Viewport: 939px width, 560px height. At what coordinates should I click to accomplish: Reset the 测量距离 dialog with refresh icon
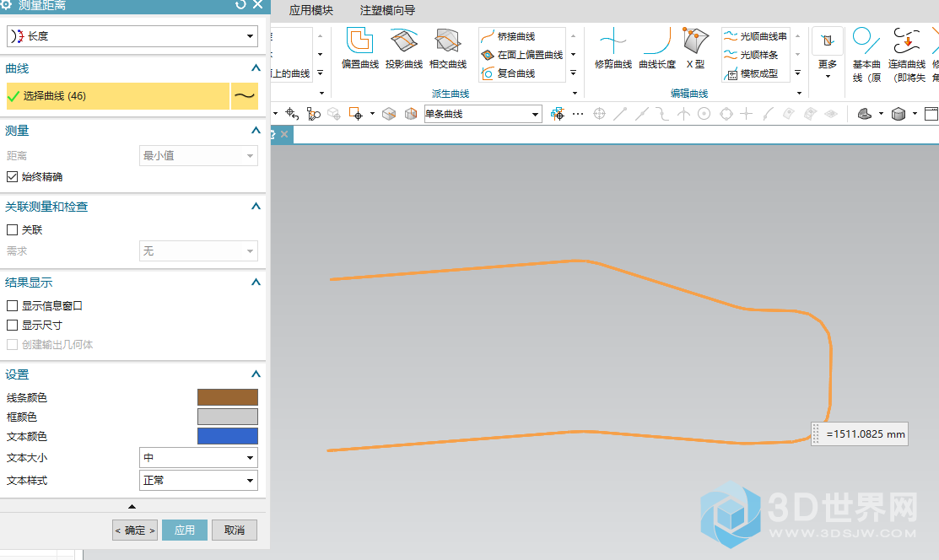click(x=240, y=5)
